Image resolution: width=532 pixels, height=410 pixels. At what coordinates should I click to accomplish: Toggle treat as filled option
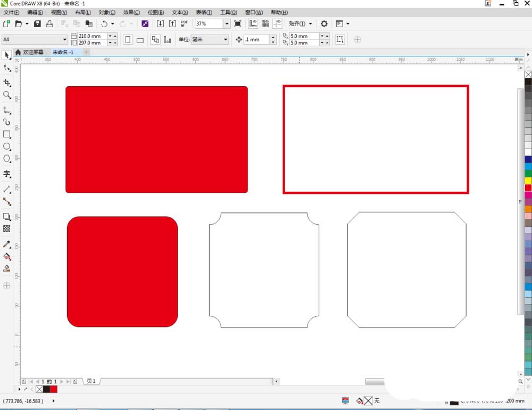[339, 39]
